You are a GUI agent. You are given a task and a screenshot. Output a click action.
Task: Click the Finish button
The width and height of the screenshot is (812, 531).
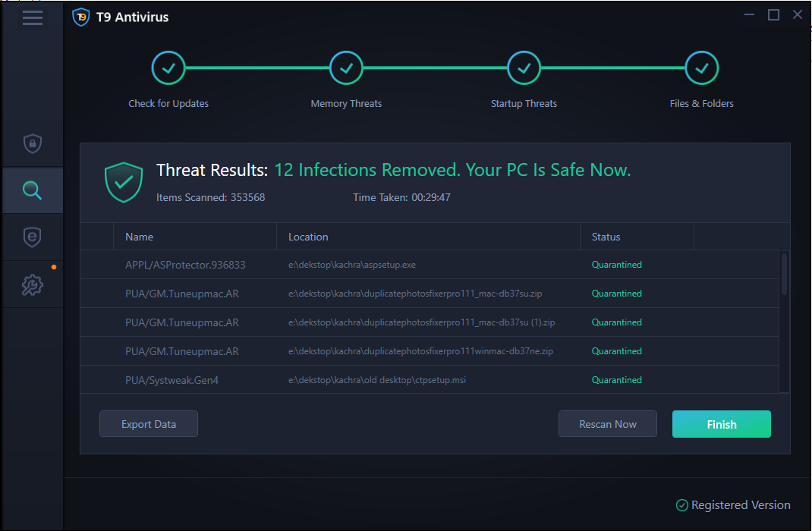[721, 424]
